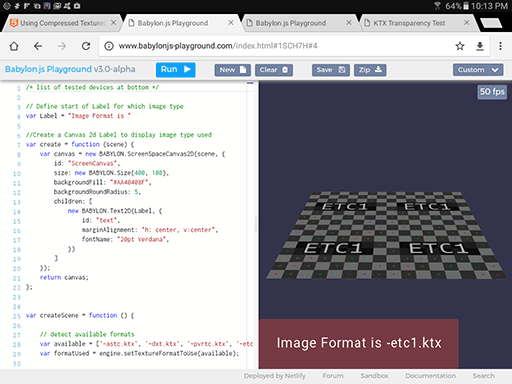512x384 pixels.
Task: Switch to Using Compressed Textures tab
Action: pyautogui.click(x=63, y=23)
